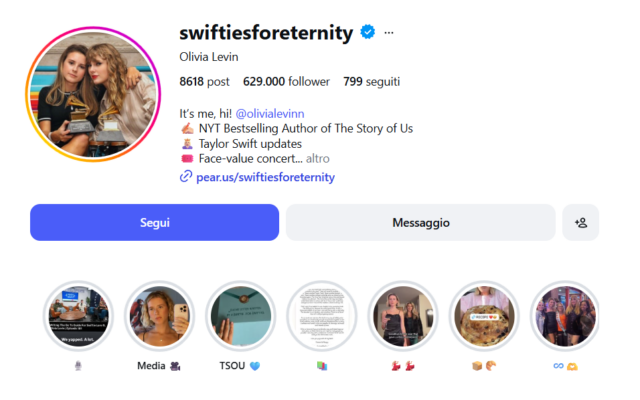The width and height of the screenshot is (640, 400).
Task: Open the @olivialevinn mention link
Action: (274, 113)
